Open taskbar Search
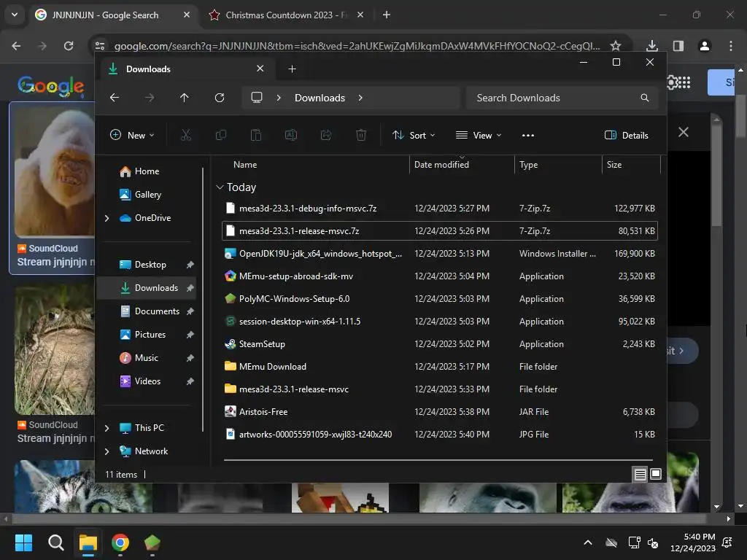 click(55, 542)
